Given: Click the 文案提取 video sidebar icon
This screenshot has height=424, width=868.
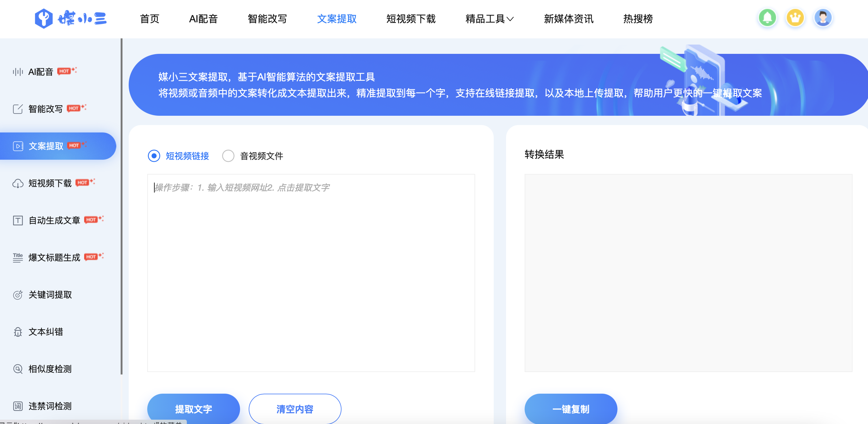Looking at the screenshot, I should (x=18, y=146).
